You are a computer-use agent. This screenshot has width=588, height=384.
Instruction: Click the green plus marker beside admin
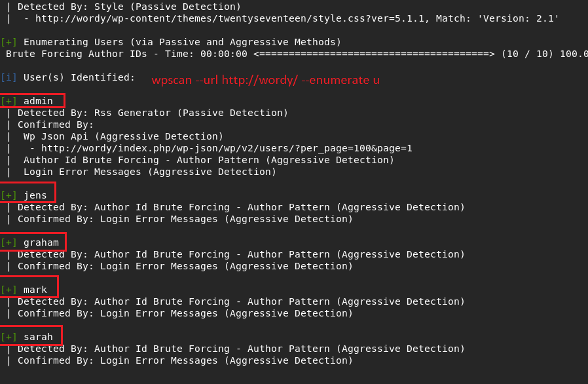pyautogui.click(x=9, y=101)
